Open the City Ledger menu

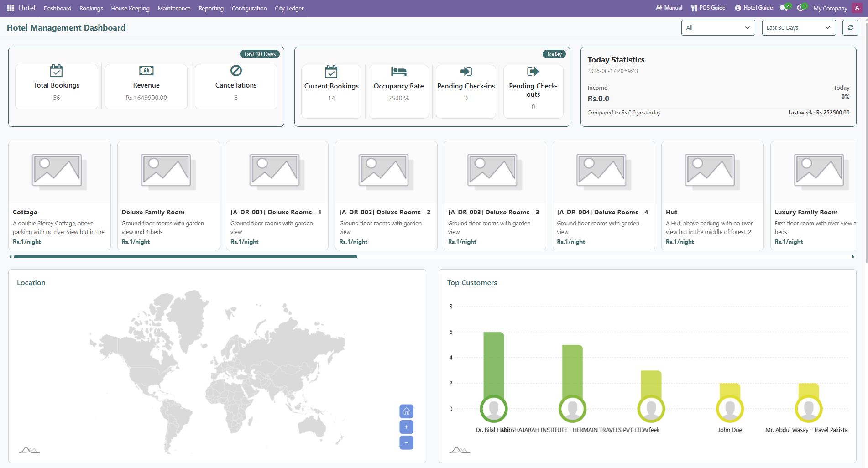tap(289, 8)
